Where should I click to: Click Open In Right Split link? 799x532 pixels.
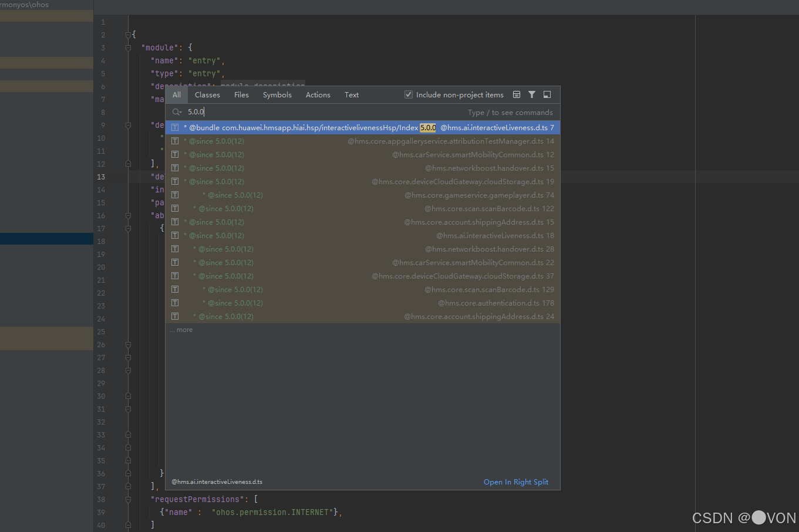pos(516,482)
